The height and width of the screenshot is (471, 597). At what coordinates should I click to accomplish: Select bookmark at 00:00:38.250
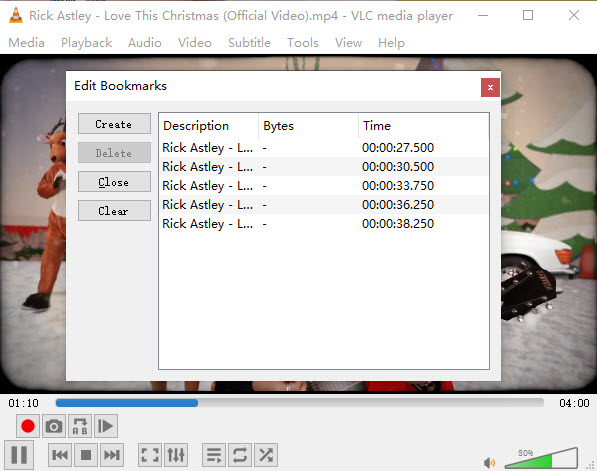[324, 224]
